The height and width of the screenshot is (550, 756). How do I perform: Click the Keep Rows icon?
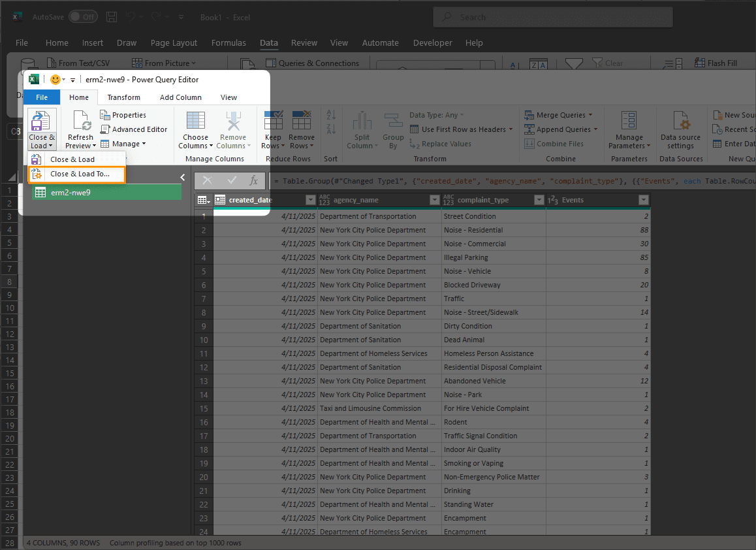pos(274,121)
